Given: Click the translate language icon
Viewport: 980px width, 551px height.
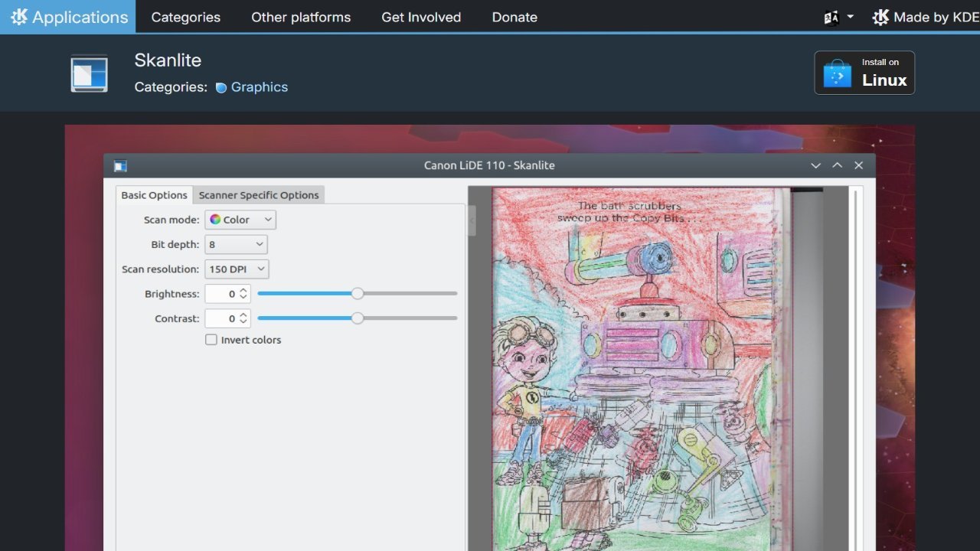Looking at the screenshot, I should [x=831, y=17].
